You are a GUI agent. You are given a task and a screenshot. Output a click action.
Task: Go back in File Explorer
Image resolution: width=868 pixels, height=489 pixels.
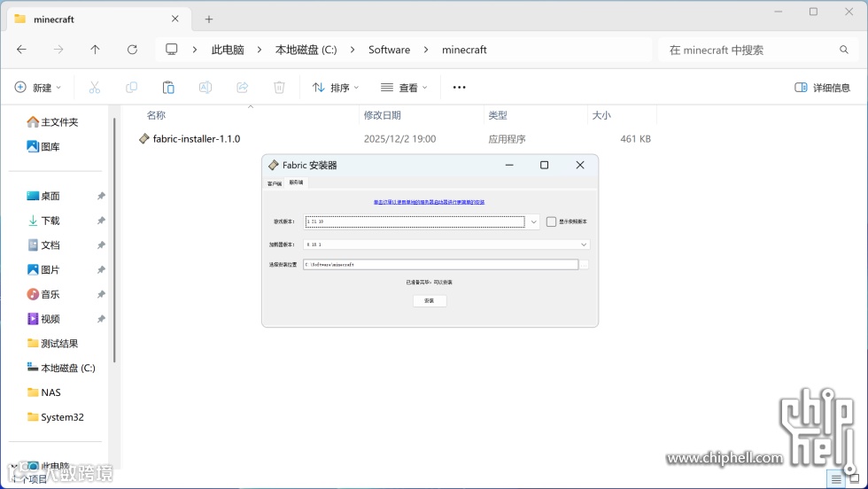tap(21, 50)
